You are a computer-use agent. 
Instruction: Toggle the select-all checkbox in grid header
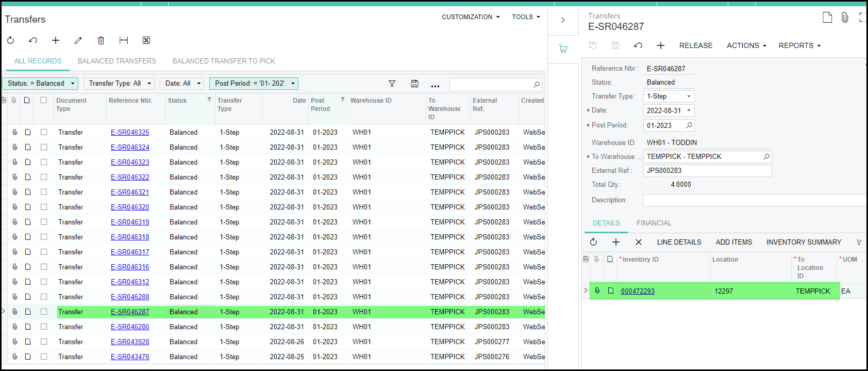coord(44,100)
